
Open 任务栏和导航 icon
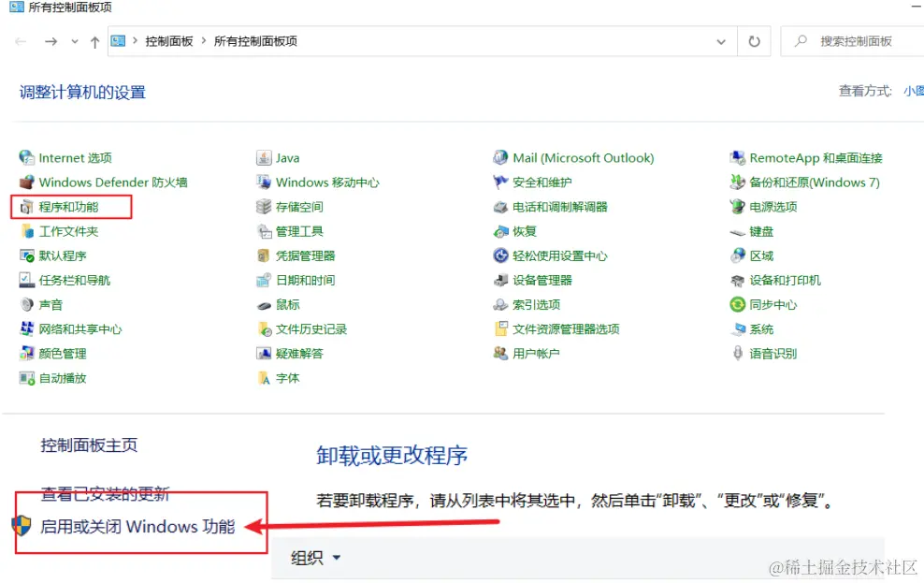click(26, 280)
